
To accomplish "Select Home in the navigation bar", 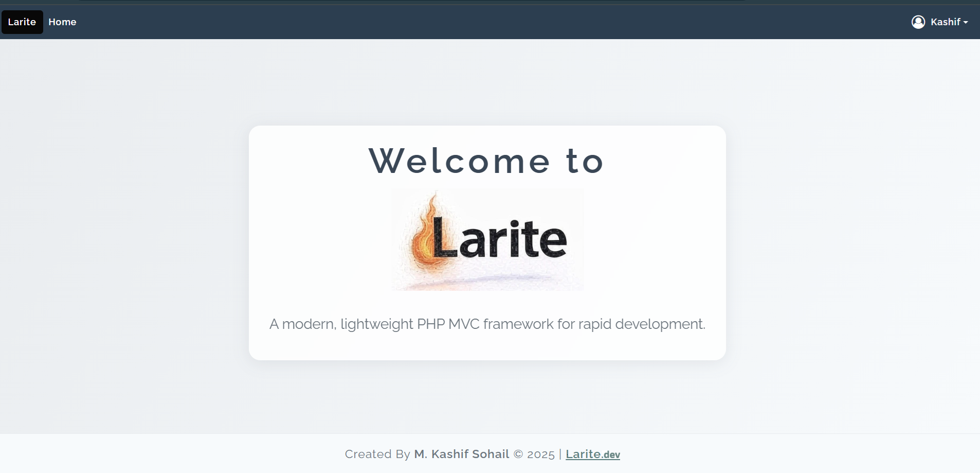I will (x=62, y=22).
